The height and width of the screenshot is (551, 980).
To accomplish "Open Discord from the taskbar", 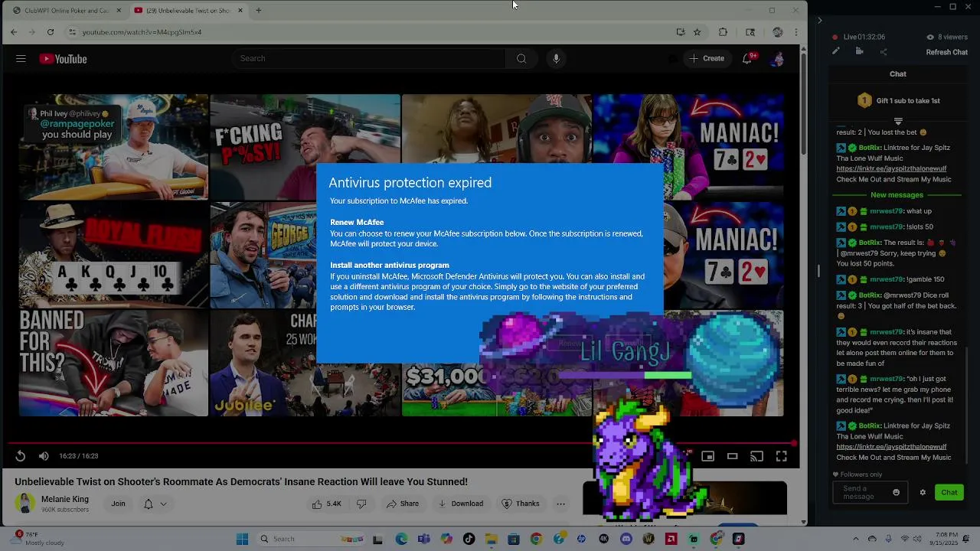I will pos(626,540).
